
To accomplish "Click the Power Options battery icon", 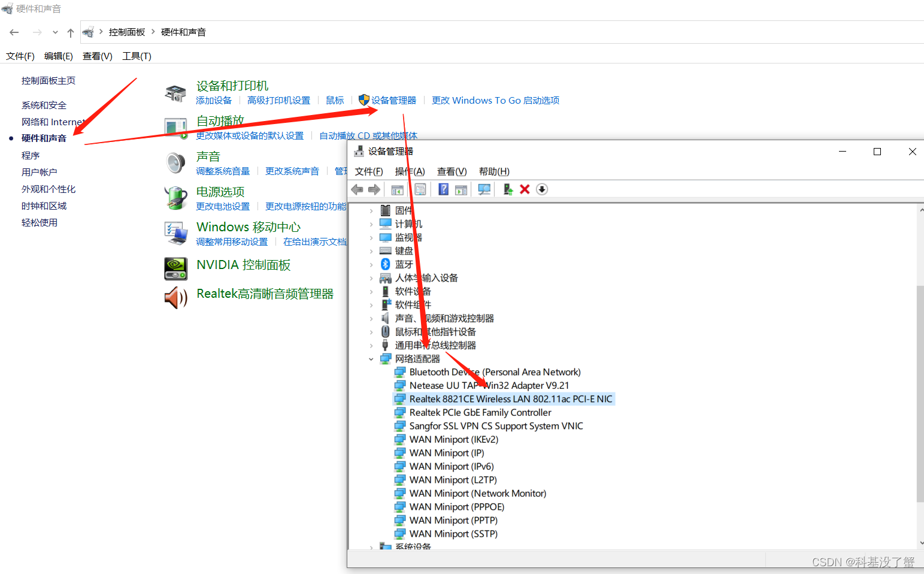I will pyautogui.click(x=176, y=198).
